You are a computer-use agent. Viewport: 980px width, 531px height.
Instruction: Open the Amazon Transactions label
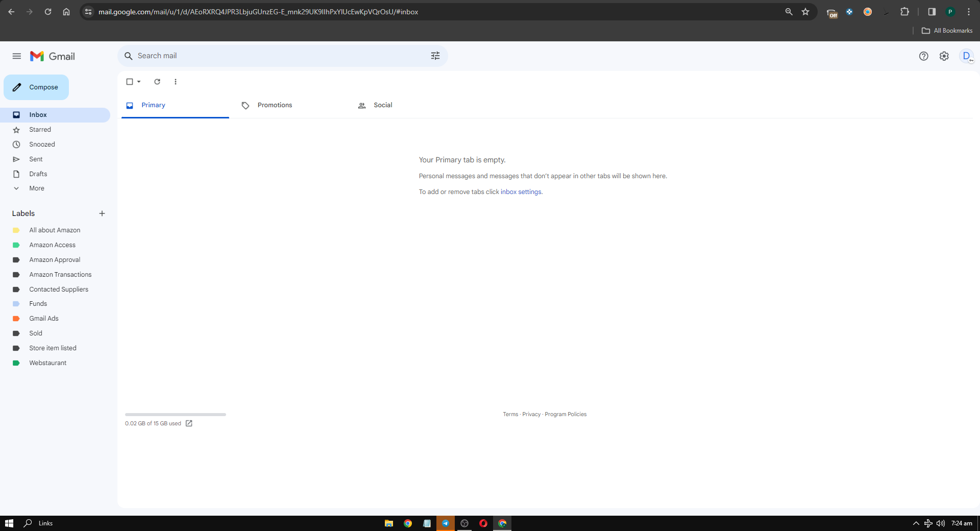point(55,275)
